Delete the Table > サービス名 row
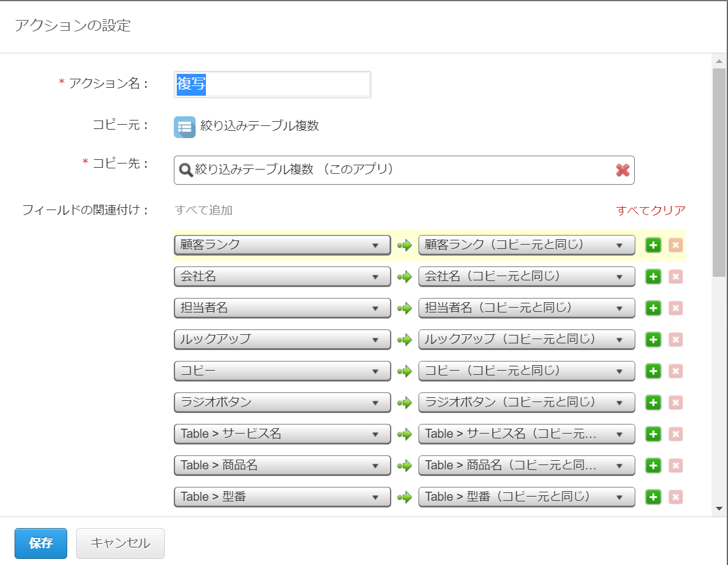 coord(676,434)
